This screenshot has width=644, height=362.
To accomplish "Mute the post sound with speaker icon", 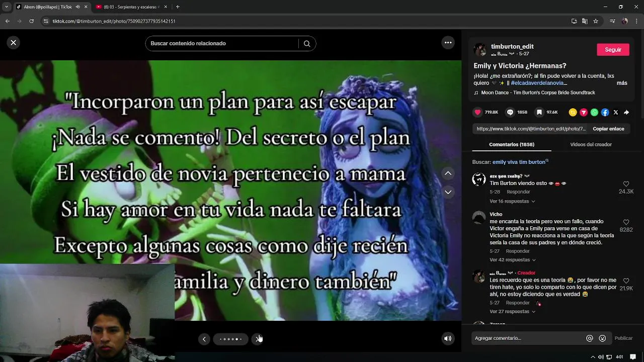I will (x=448, y=338).
